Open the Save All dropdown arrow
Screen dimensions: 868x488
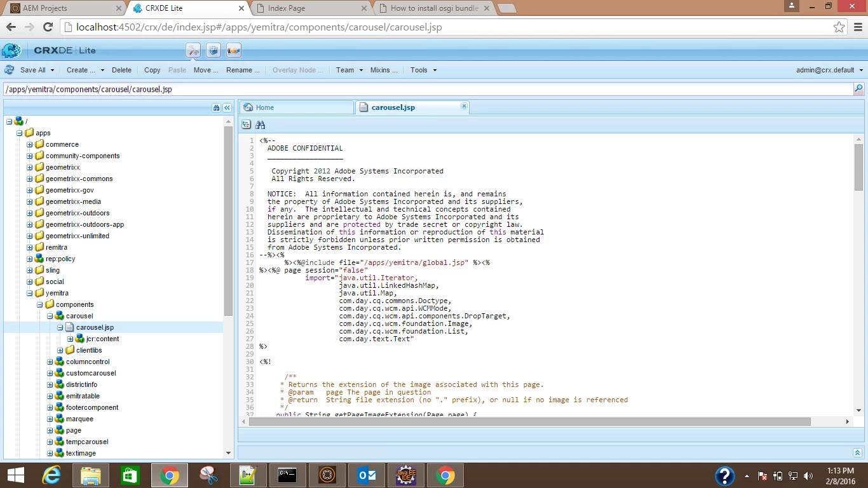pos(52,70)
